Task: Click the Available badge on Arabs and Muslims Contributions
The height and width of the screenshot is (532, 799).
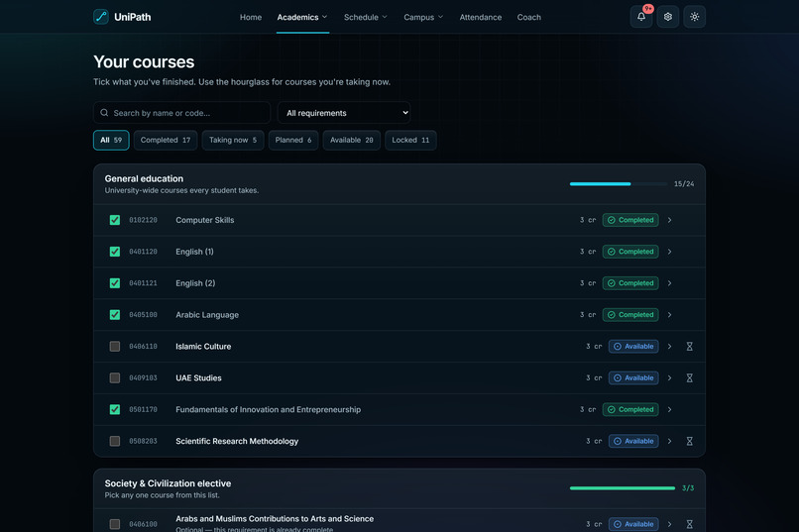Action: click(633, 524)
